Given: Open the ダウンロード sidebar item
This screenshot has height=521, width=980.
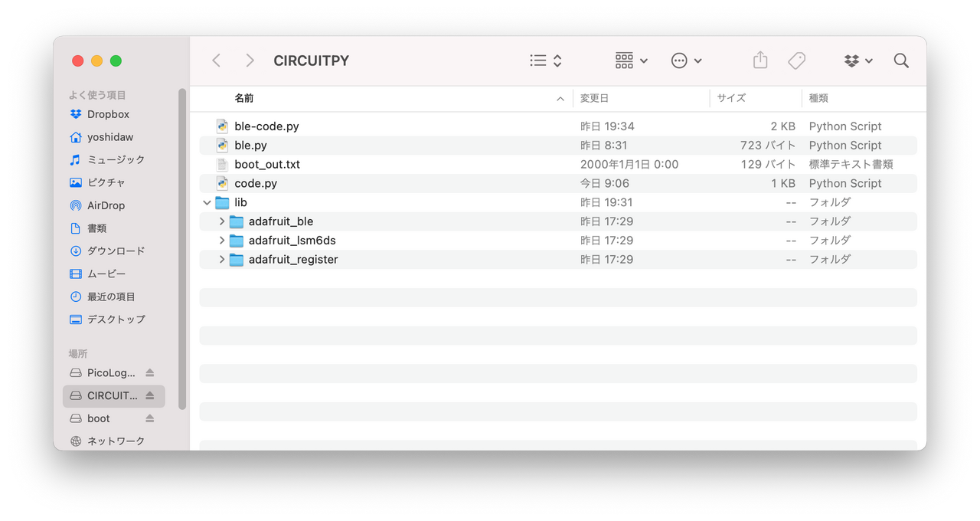Looking at the screenshot, I should [x=115, y=251].
